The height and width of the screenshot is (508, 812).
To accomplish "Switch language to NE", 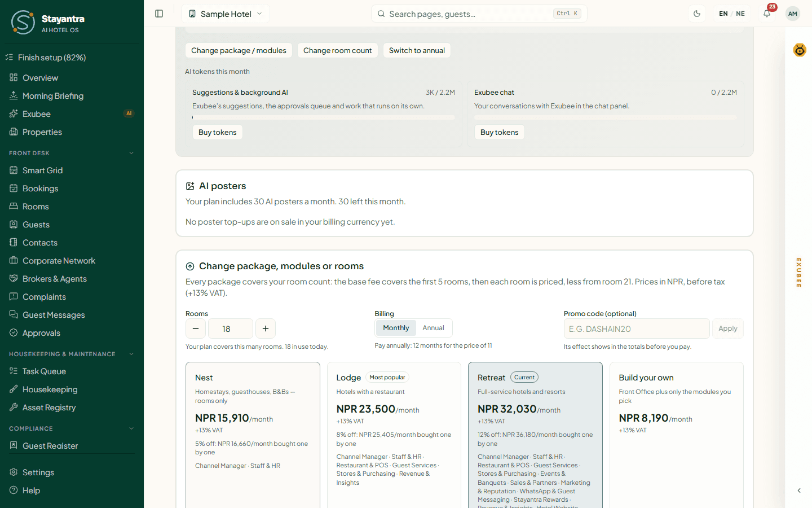I will (740, 14).
